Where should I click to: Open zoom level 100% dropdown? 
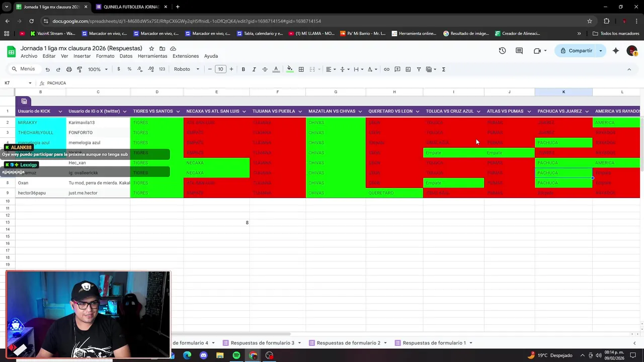point(98,69)
